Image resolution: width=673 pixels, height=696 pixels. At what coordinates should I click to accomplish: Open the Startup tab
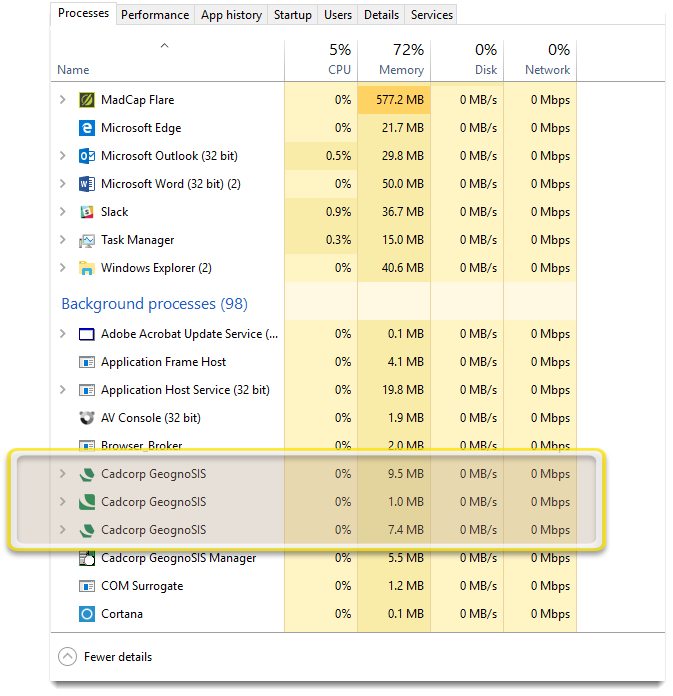[x=292, y=15]
